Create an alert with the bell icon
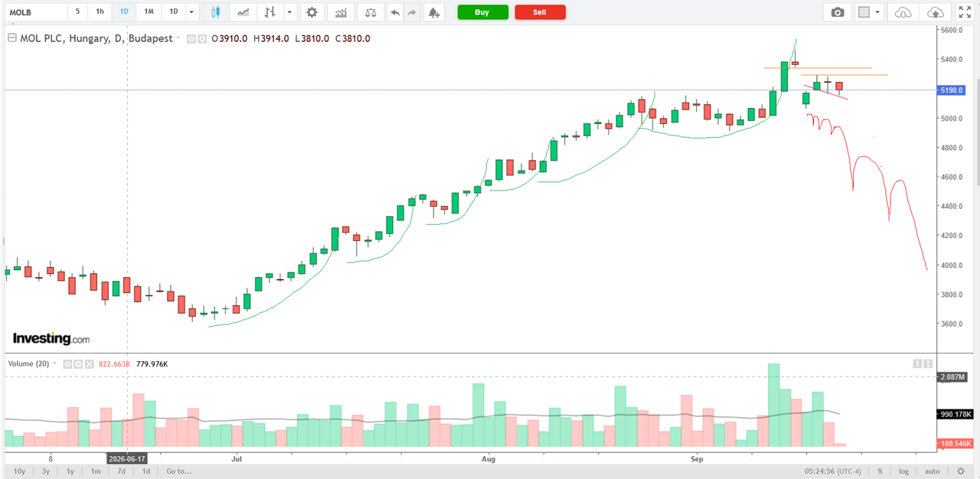The height and width of the screenshot is (479, 980). 434,12
